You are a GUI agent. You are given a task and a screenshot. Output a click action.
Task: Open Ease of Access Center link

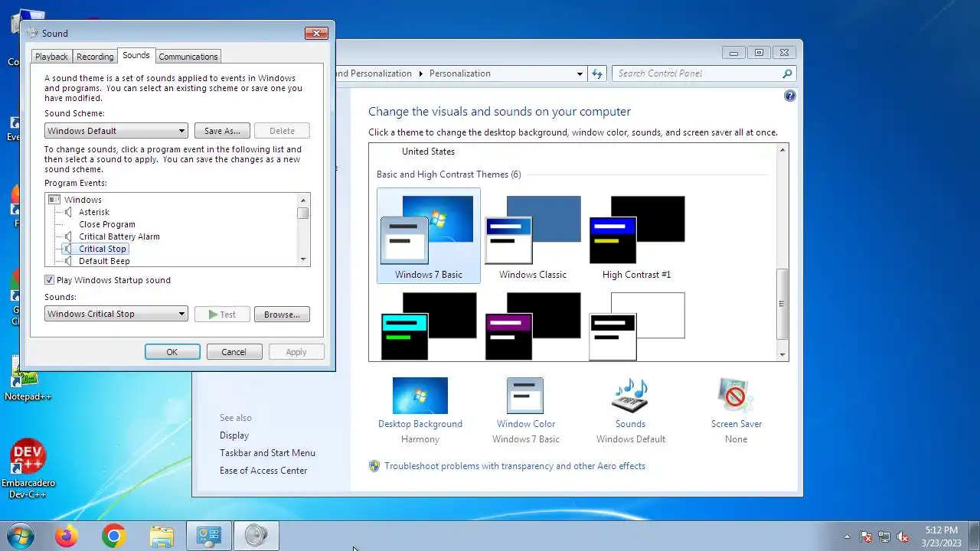263,471
